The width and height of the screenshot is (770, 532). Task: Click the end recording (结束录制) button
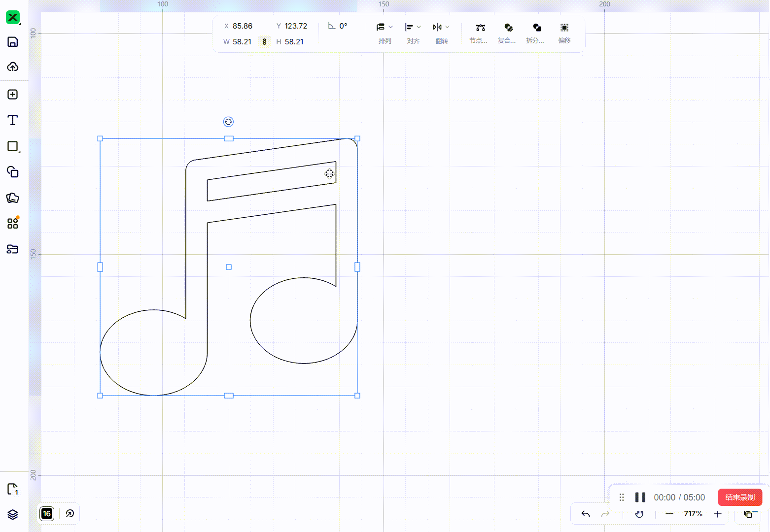(740, 497)
